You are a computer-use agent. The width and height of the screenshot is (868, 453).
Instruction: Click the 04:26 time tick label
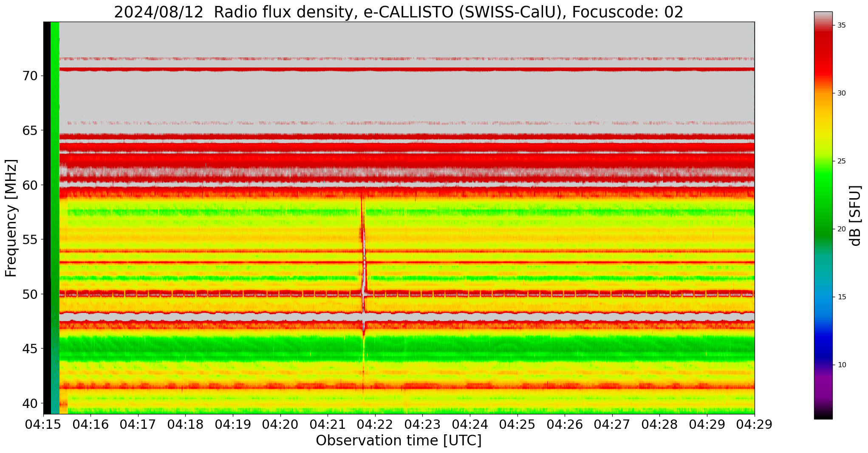point(565,424)
